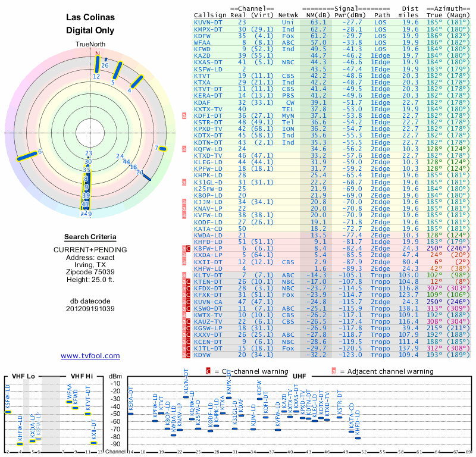This screenshot has width=476, height=457.
Task: Click the KSFW-LD label in VHF Lo chart
Action: click(x=8, y=396)
